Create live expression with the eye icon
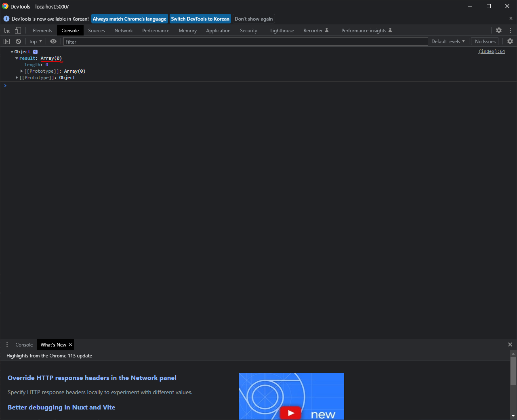The height and width of the screenshot is (420, 517). pos(53,41)
